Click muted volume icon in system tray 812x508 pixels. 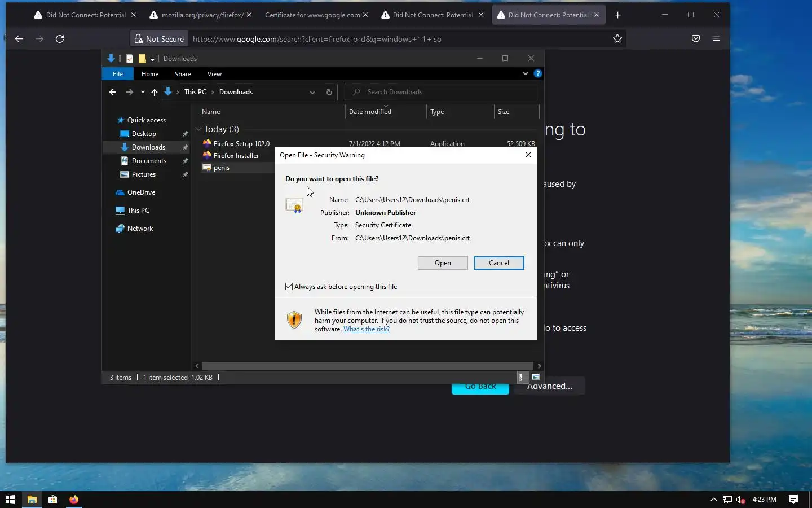coord(741,500)
